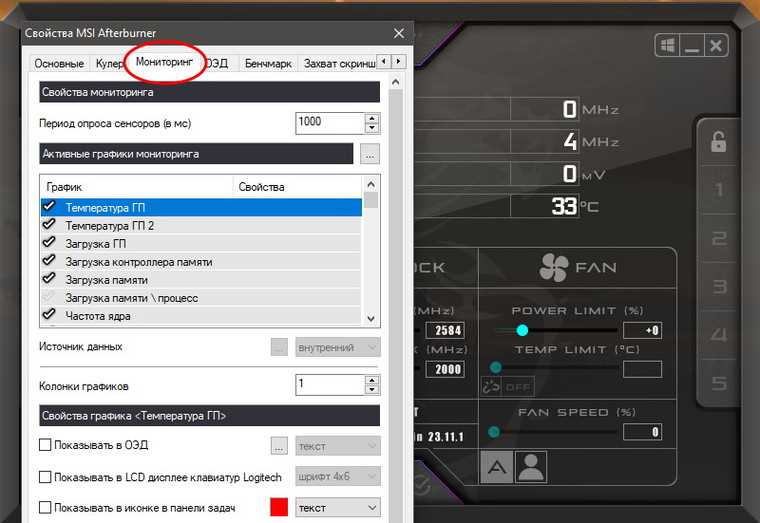The height and width of the screenshot is (523, 760).
Task: Open the ОЭД display type dropdown
Action: pos(339,445)
